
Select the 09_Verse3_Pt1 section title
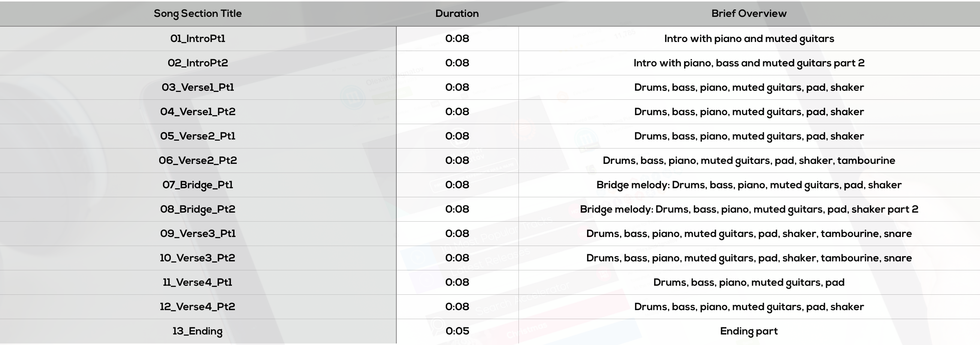[x=197, y=233]
